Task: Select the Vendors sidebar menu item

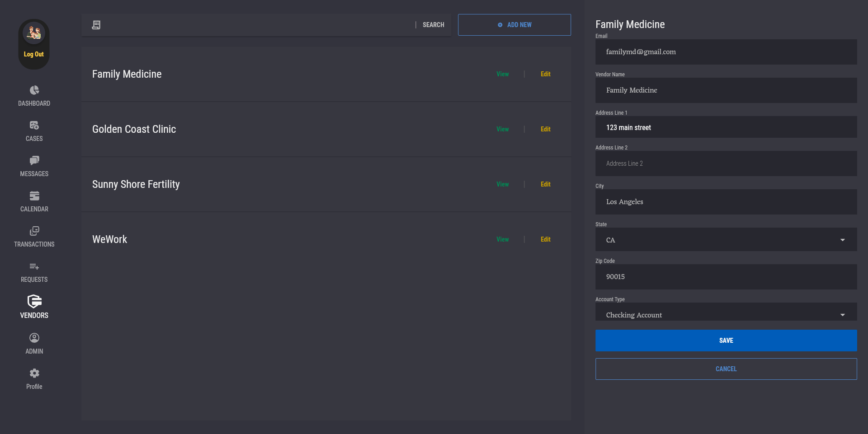Action: click(34, 307)
